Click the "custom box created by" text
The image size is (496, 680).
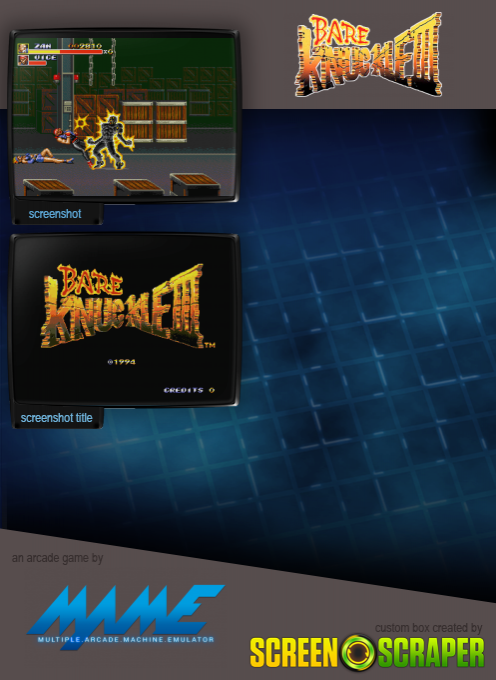pos(428,628)
